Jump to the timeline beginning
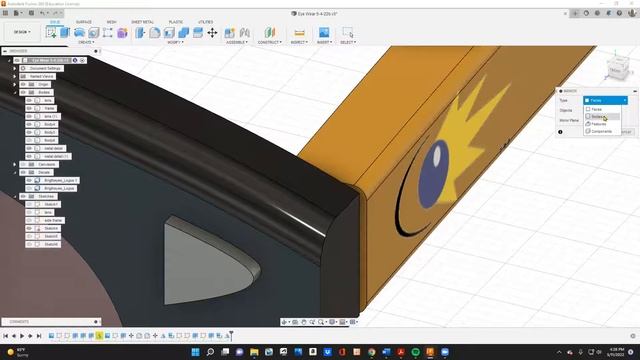Screen dimensions: 640x360 pyautogui.click(x=5, y=336)
